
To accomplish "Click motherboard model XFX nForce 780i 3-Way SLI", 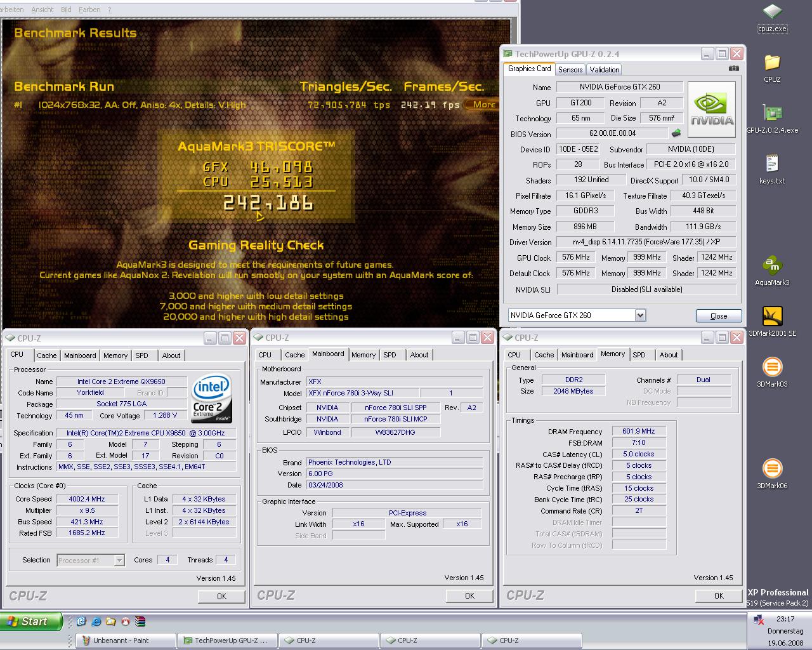I will (363, 393).
